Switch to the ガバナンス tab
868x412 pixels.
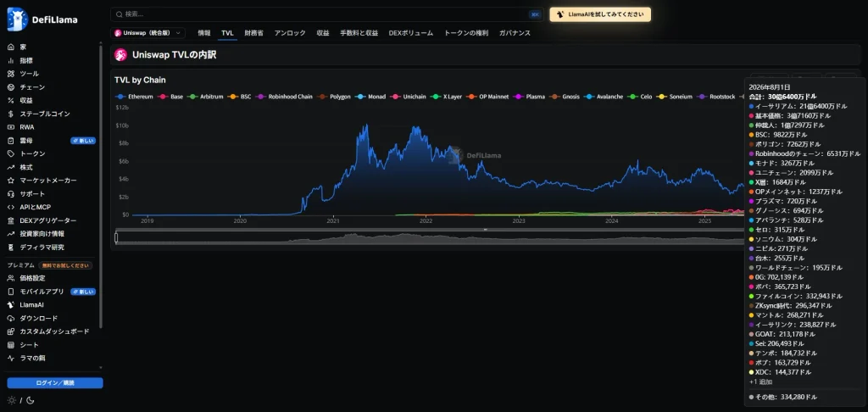pos(515,33)
